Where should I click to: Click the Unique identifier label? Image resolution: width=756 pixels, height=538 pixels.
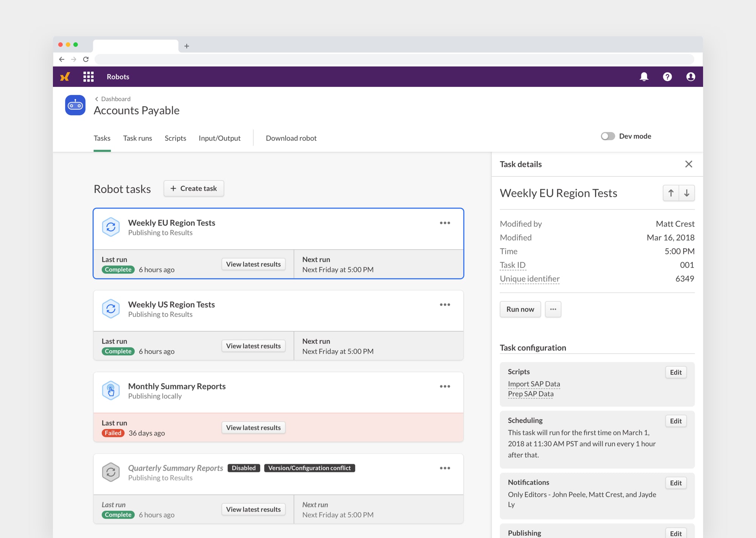pyautogui.click(x=530, y=279)
